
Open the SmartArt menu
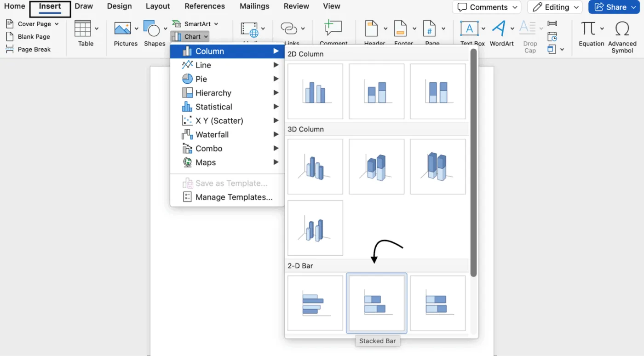(195, 24)
